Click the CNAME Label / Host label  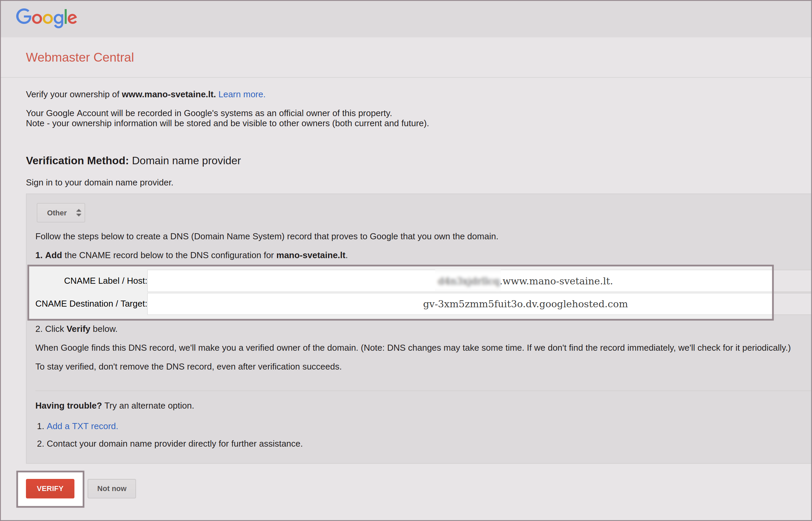tap(105, 281)
